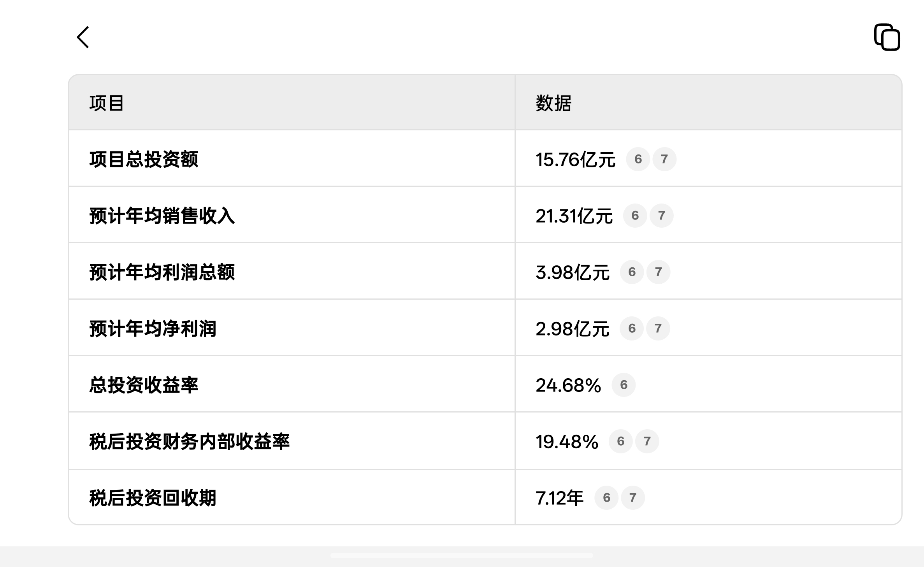Click the 项目 column header
This screenshot has width=924, height=567.
pos(106,103)
